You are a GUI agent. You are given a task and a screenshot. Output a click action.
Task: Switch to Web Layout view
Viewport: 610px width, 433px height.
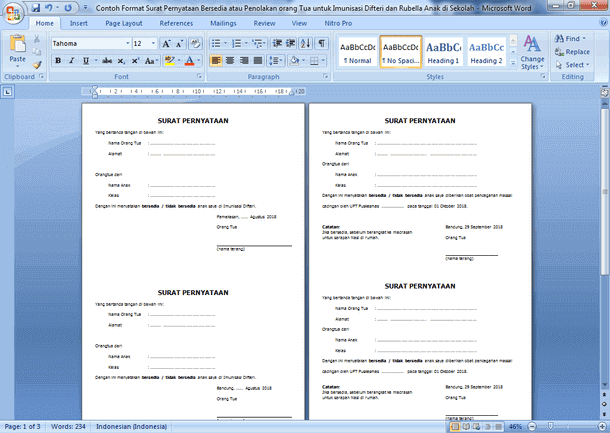477,427
